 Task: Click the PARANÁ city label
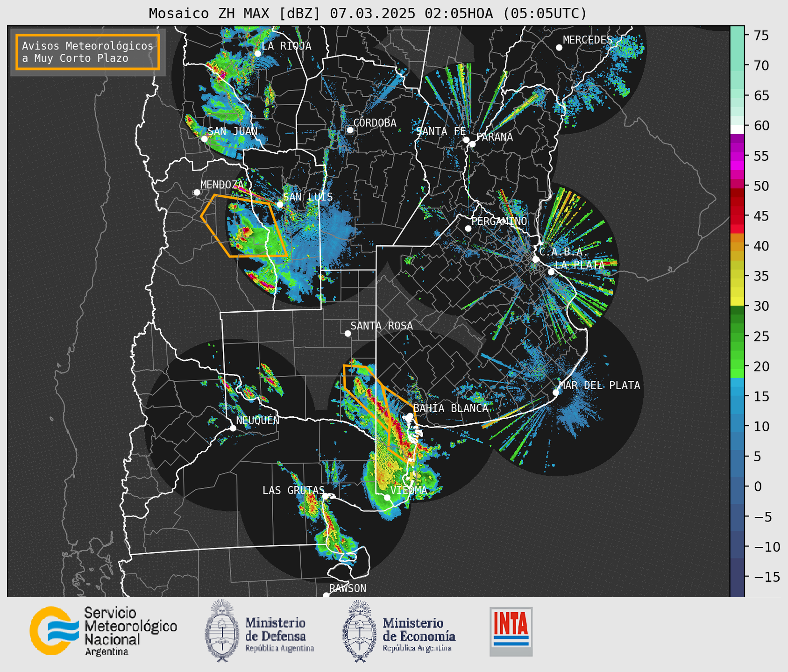[x=494, y=136]
